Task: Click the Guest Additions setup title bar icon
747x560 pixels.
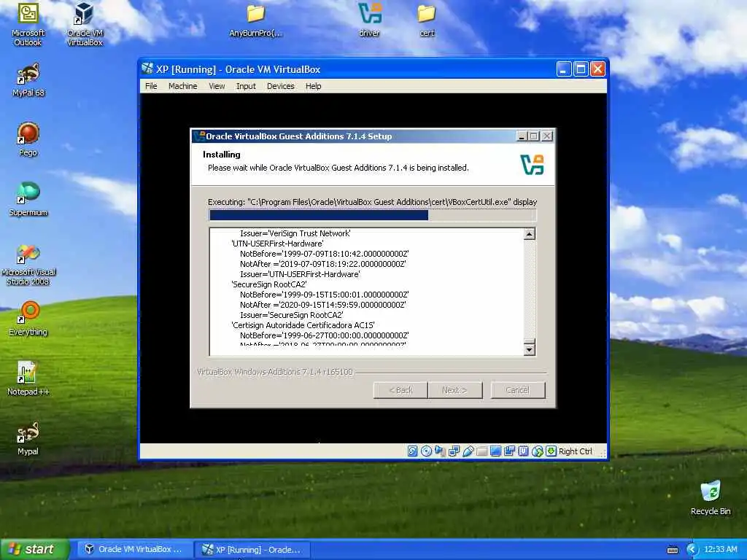Action: point(199,136)
